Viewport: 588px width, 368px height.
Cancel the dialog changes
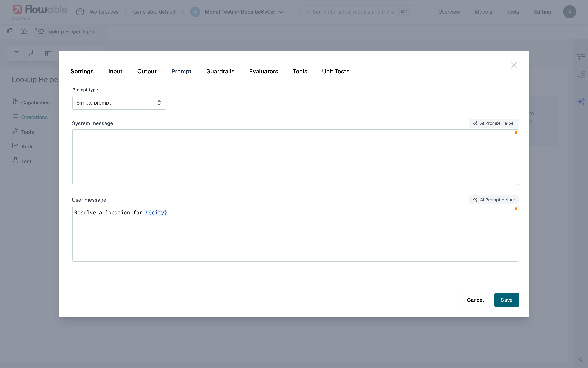pyautogui.click(x=475, y=300)
